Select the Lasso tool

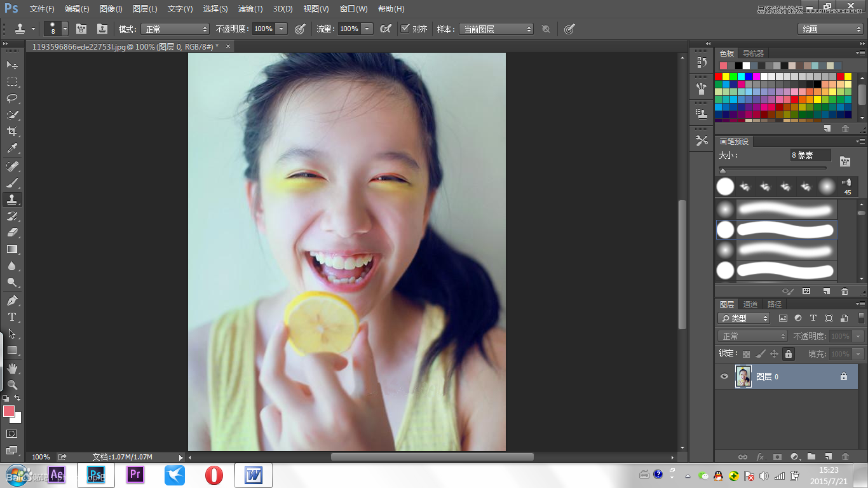pos(12,98)
